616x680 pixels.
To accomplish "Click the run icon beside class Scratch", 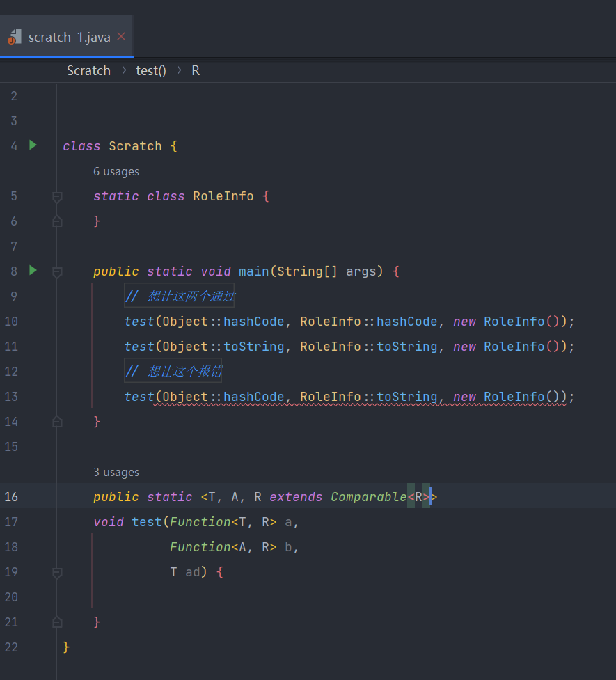I will coord(33,145).
